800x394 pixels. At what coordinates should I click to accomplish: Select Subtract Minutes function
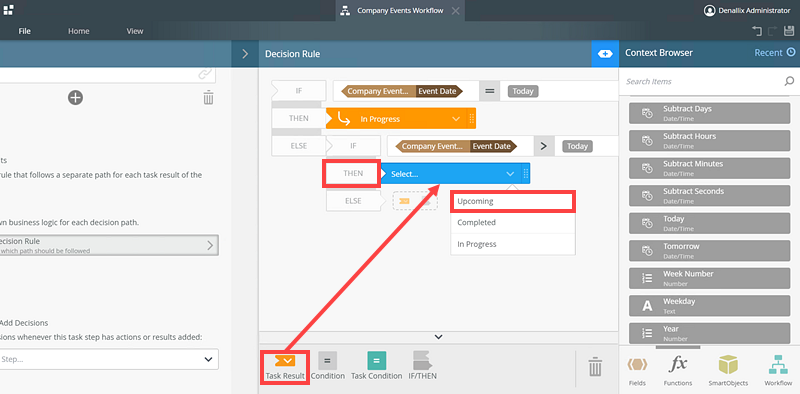(x=709, y=168)
